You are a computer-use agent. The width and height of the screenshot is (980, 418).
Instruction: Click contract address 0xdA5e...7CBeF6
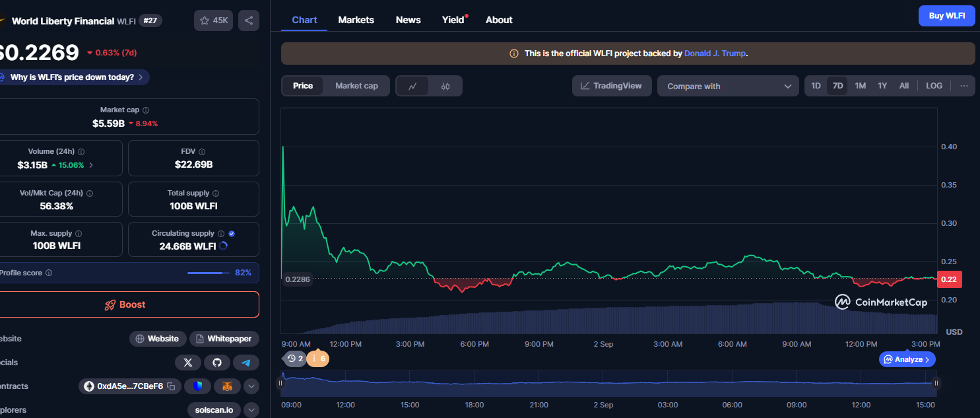point(129,386)
